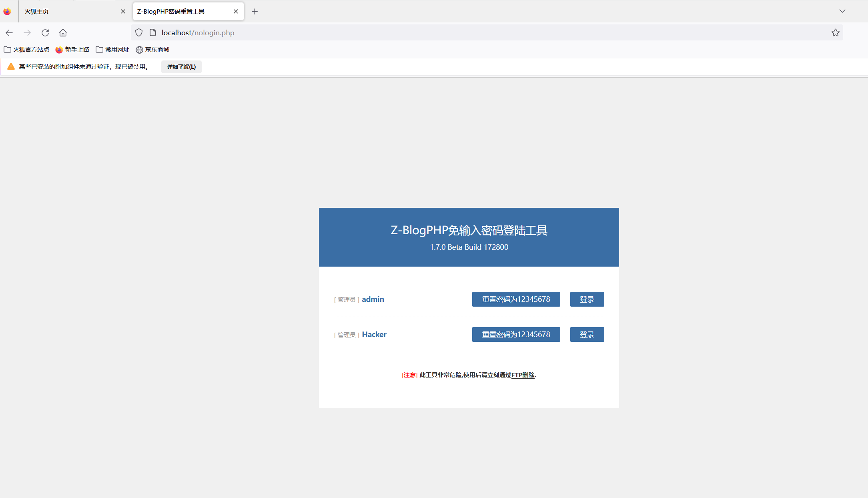Screen dimensions: 868x498
Task: Switch to the 火狐主页 tab
Action: click(x=68, y=12)
